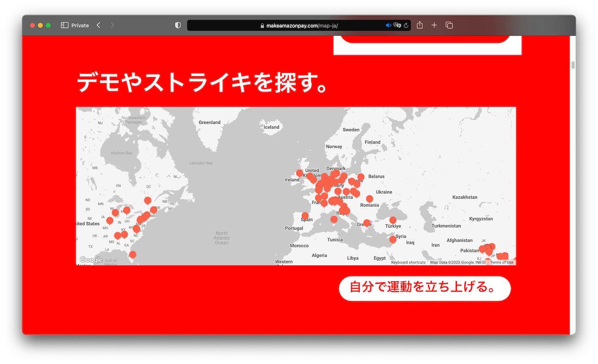Show the Safari sidebar
Image resolution: width=598 pixels, height=364 pixels.
[x=64, y=25]
